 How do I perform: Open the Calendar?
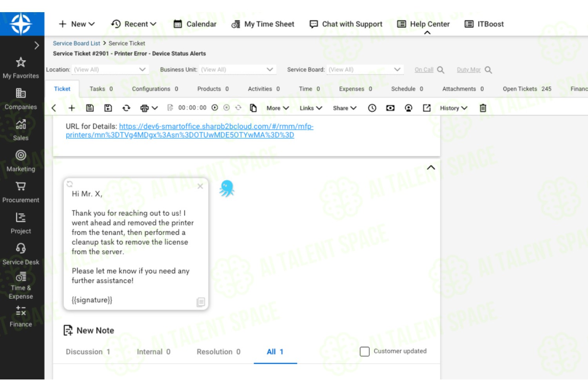[x=195, y=24]
